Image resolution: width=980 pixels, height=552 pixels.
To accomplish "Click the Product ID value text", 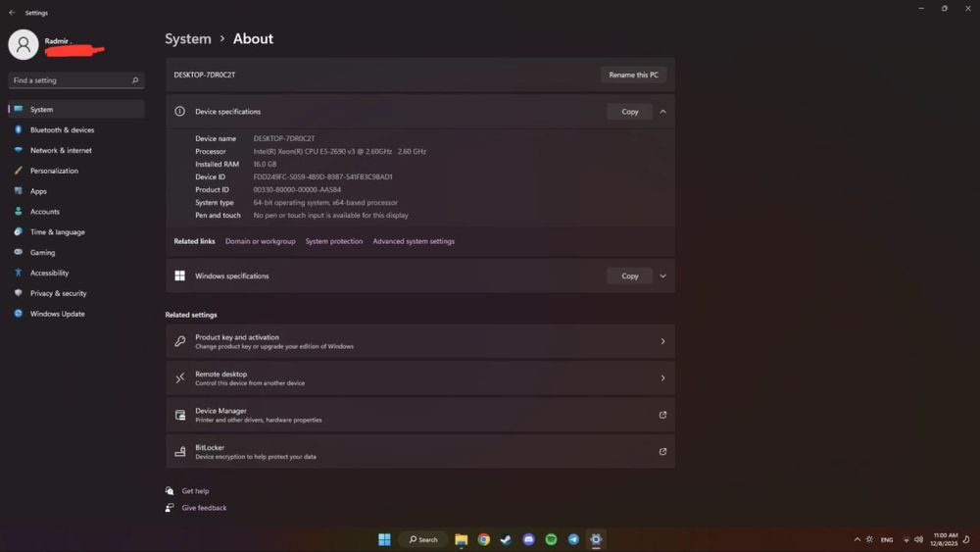I will [x=297, y=189].
